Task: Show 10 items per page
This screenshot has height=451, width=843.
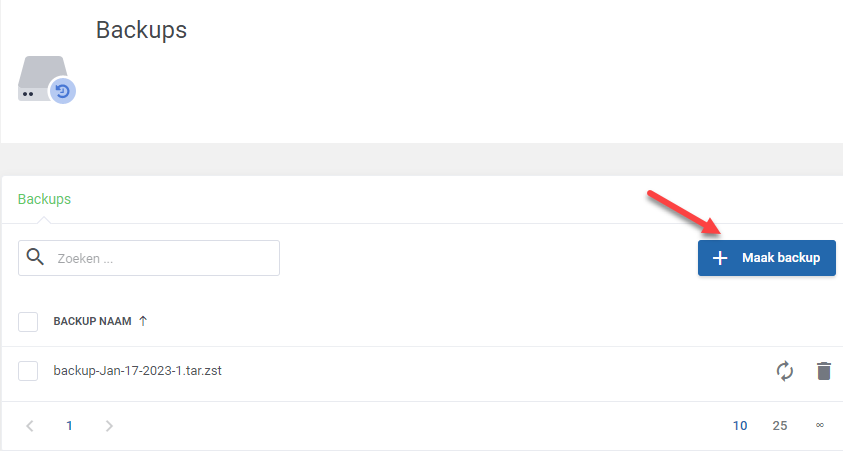Action: [x=740, y=426]
